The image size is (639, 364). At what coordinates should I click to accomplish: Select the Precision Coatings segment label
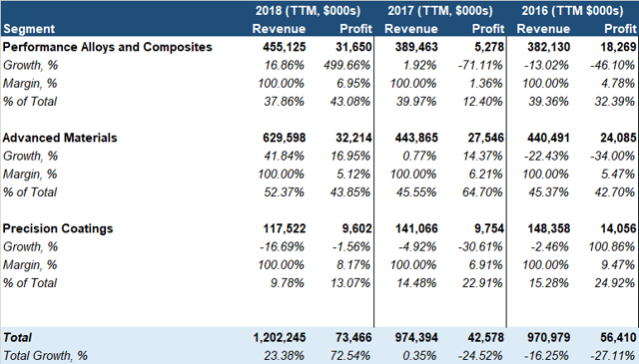(58, 228)
